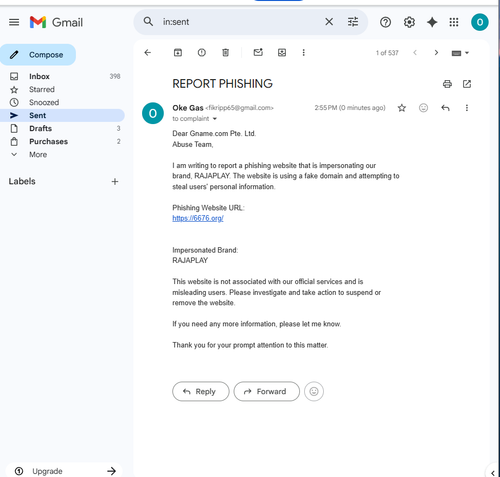Screen dimensions: 500x477
Task: Open the Gemini sparkle icon
Action: pos(432,22)
